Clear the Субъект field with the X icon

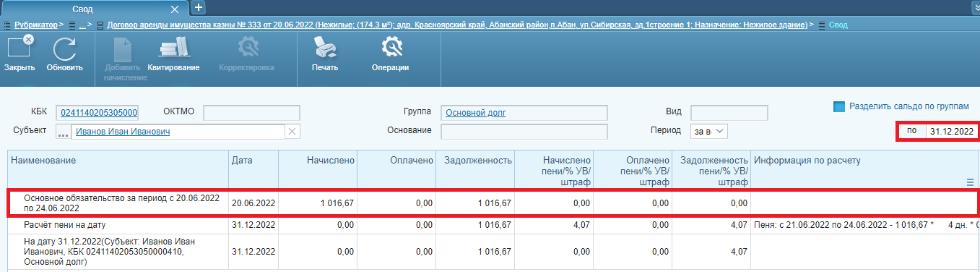(292, 132)
